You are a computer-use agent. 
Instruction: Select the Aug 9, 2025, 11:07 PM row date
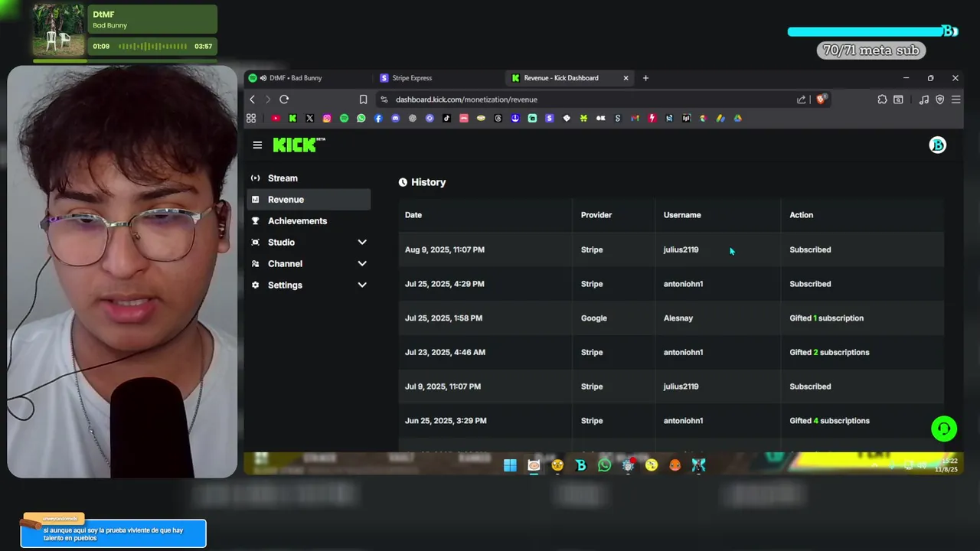coord(445,249)
